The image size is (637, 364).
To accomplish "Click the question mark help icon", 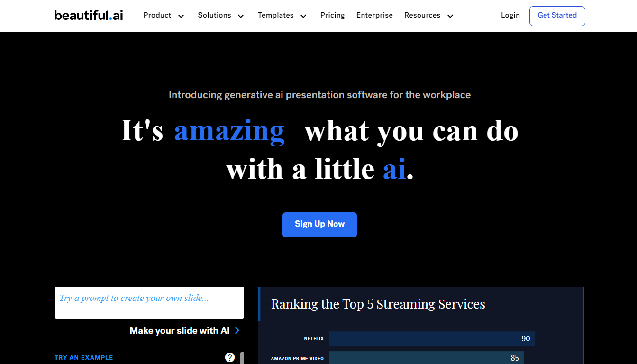I will (230, 357).
